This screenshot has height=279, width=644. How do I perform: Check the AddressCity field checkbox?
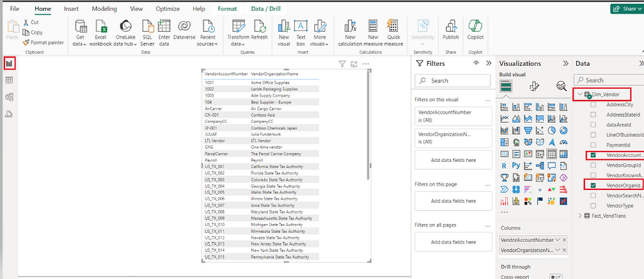click(593, 104)
